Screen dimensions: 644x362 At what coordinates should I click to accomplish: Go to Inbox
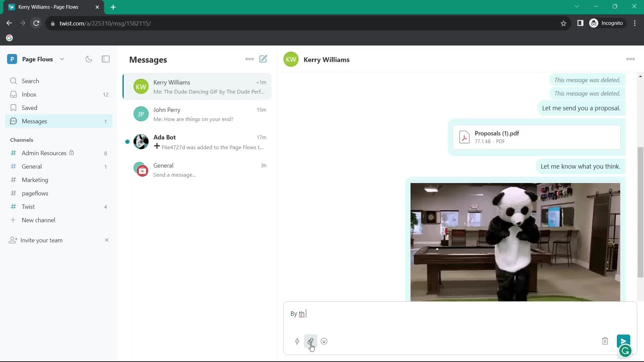[59, 94]
